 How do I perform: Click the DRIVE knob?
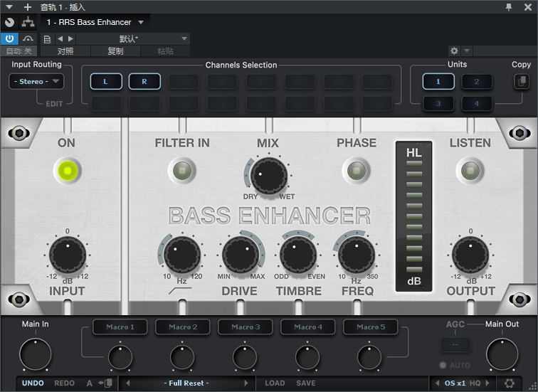point(241,255)
